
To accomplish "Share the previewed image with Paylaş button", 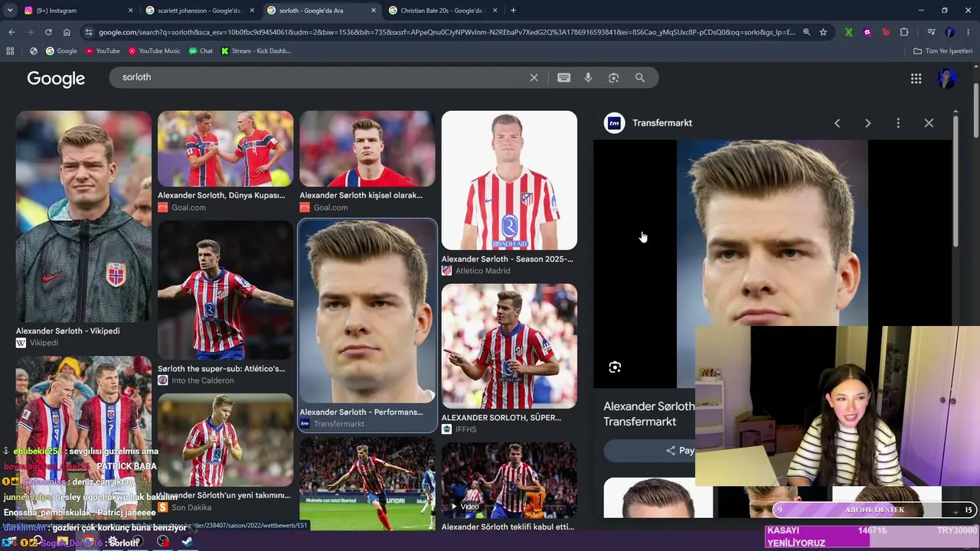I will pyautogui.click(x=649, y=451).
